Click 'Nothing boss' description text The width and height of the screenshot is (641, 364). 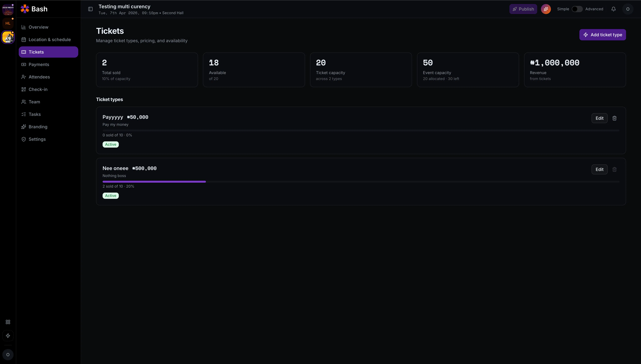(114, 176)
